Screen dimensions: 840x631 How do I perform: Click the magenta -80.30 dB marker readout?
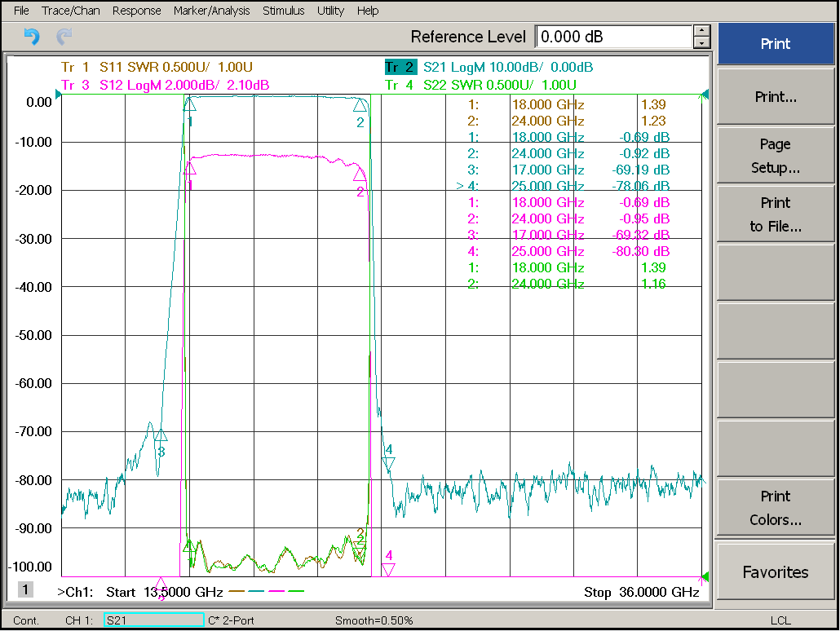point(640,251)
